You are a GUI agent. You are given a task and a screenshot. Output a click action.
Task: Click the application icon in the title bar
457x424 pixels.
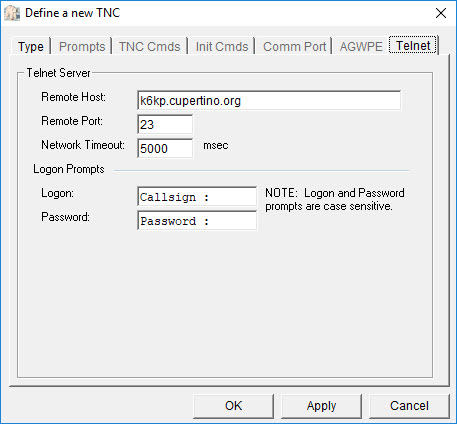pyautogui.click(x=12, y=13)
